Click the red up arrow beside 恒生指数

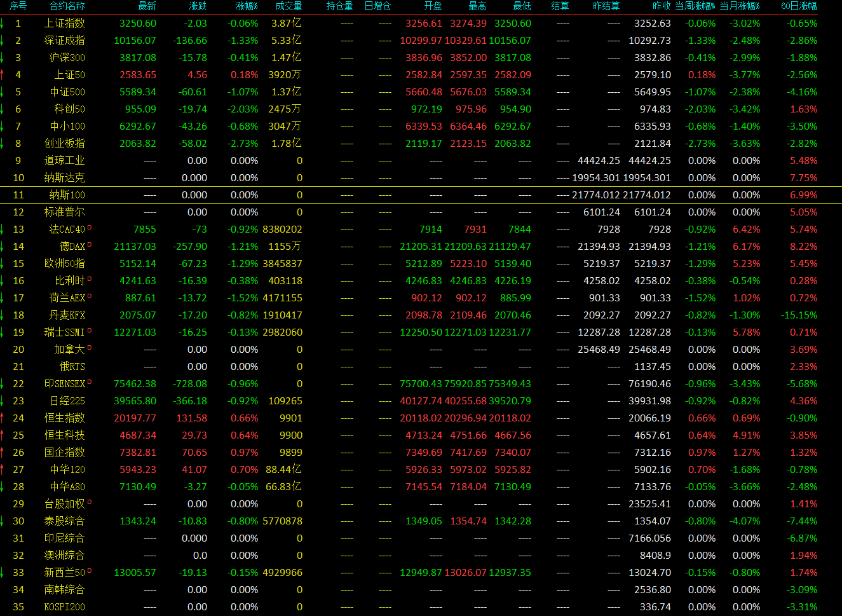[x=3, y=418]
